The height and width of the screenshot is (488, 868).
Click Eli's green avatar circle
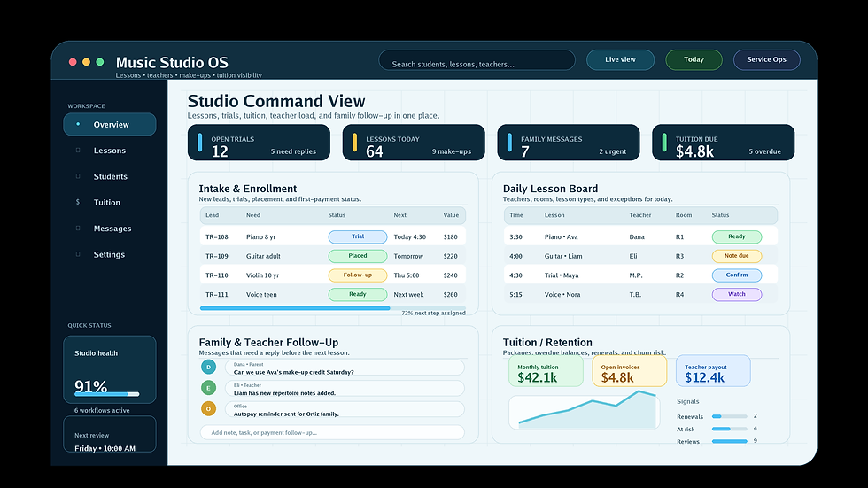tap(208, 388)
